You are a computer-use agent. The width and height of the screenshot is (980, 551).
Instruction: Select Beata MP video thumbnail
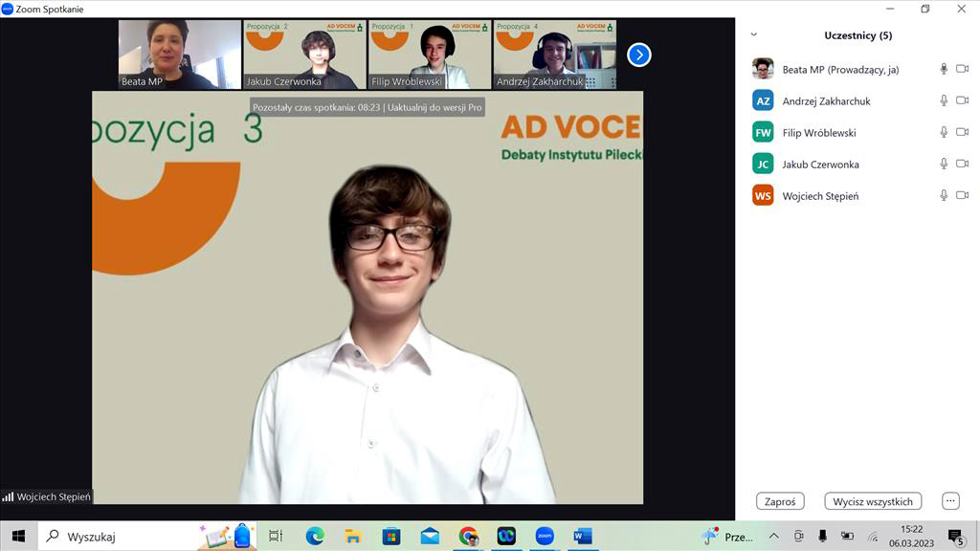coord(179,55)
